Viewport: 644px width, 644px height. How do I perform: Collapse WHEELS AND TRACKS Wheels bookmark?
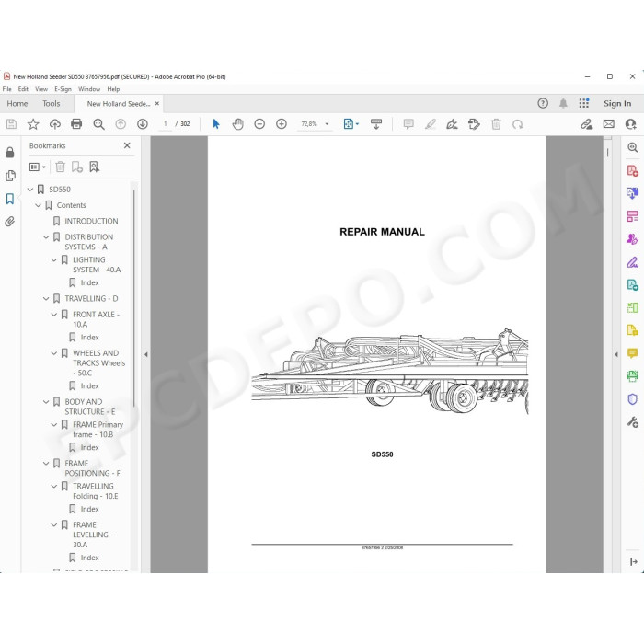[53, 353]
